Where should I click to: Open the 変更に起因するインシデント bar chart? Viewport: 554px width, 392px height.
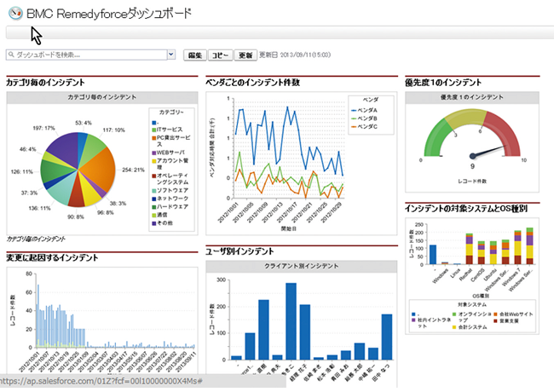(102, 320)
